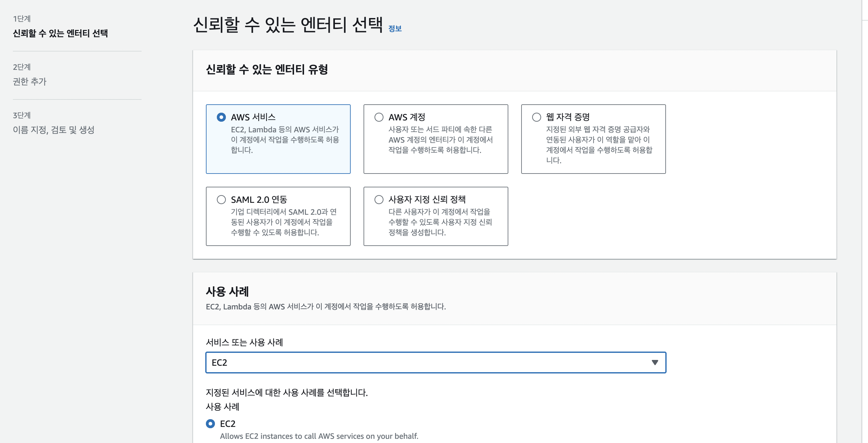
Task: Go to step 1 신뢰할 수 있는 엔터티 선택
Action: pos(60,33)
